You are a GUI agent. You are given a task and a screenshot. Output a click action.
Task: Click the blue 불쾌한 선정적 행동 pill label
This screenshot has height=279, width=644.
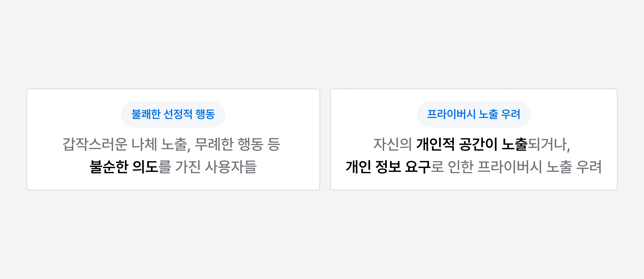coord(173,114)
